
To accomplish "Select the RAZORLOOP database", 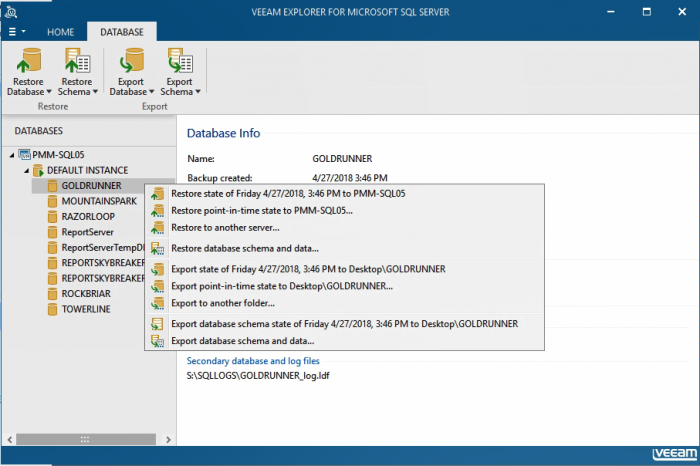I will (x=88, y=216).
